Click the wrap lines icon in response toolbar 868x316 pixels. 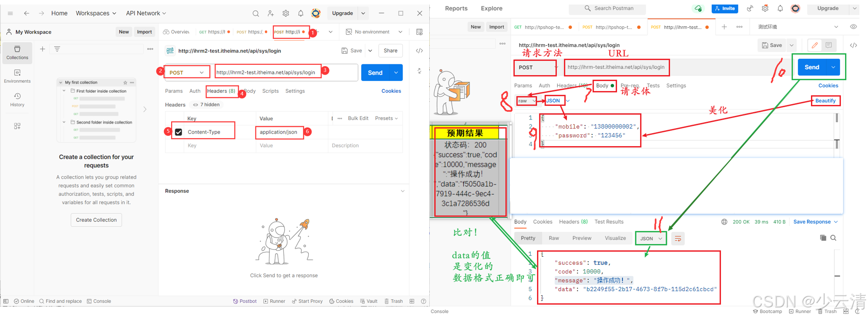tap(678, 239)
